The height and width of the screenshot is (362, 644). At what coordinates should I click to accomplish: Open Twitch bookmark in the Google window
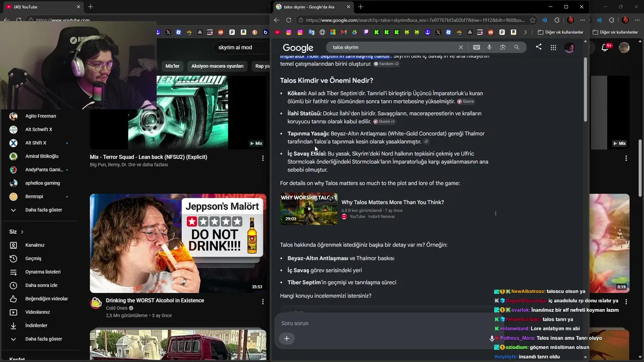(x=366, y=32)
